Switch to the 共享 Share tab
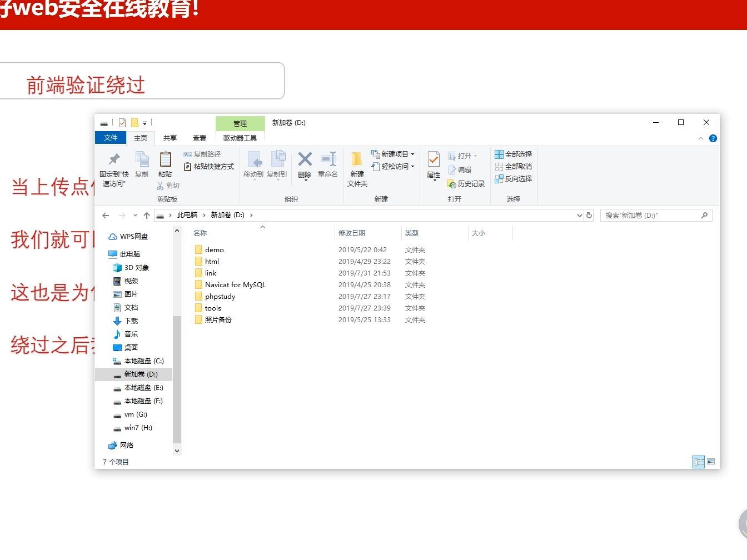 tap(170, 138)
